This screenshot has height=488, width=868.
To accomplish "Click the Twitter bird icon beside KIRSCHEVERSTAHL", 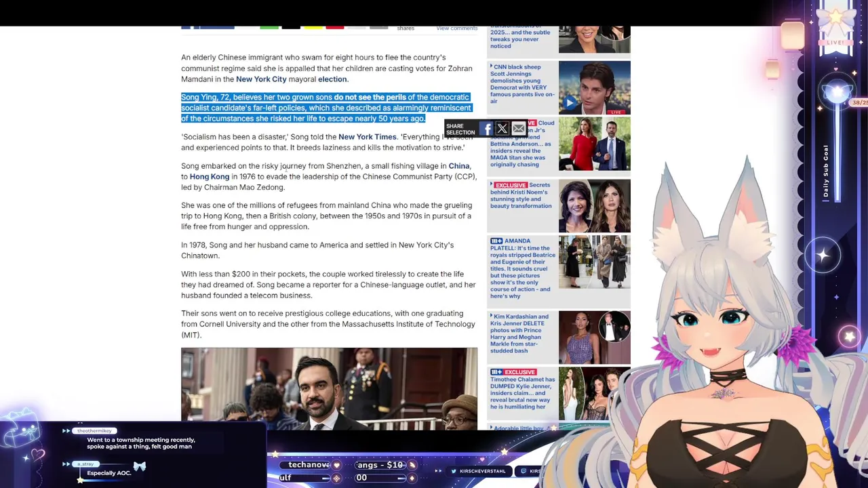I will coord(455,471).
